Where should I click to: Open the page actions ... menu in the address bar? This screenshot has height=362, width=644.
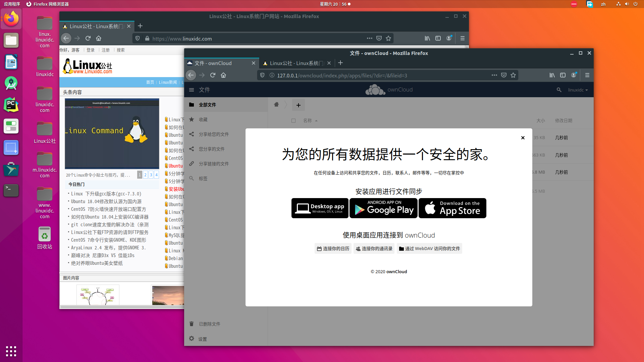(x=494, y=75)
